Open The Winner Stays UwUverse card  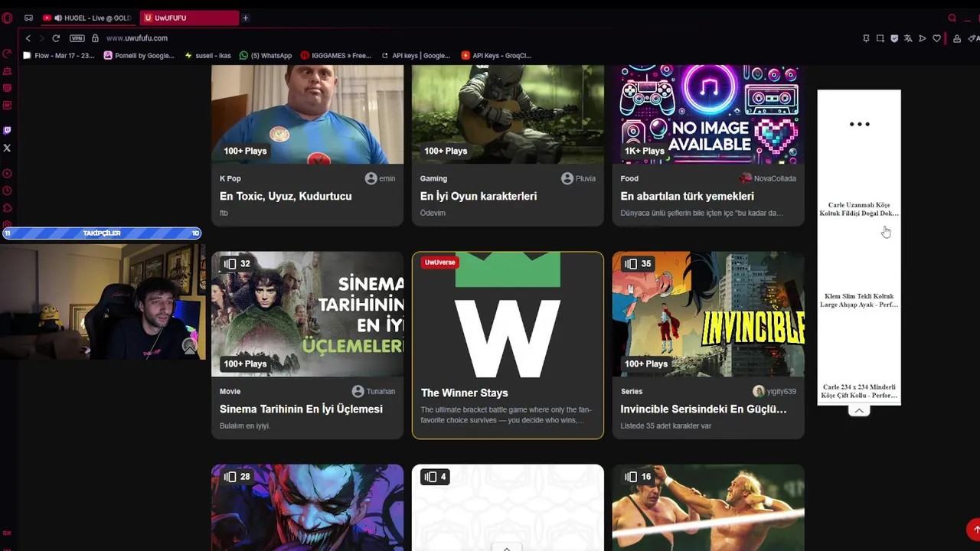(508, 345)
